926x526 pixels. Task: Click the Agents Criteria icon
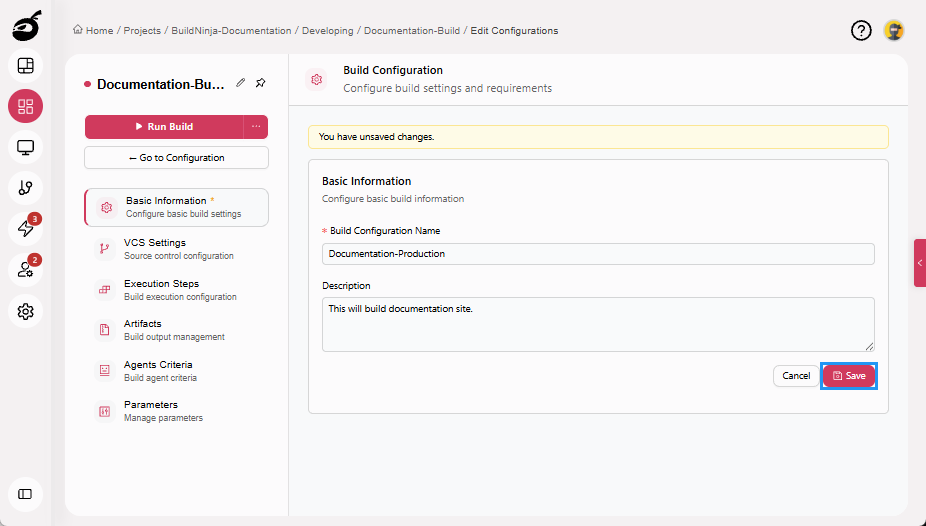coord(105,371)
